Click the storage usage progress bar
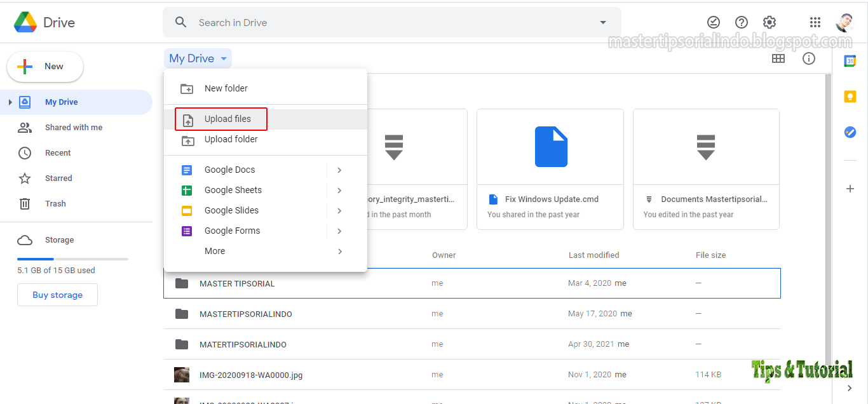This screenshot has width=868, height=404. (x=72, y=259)
